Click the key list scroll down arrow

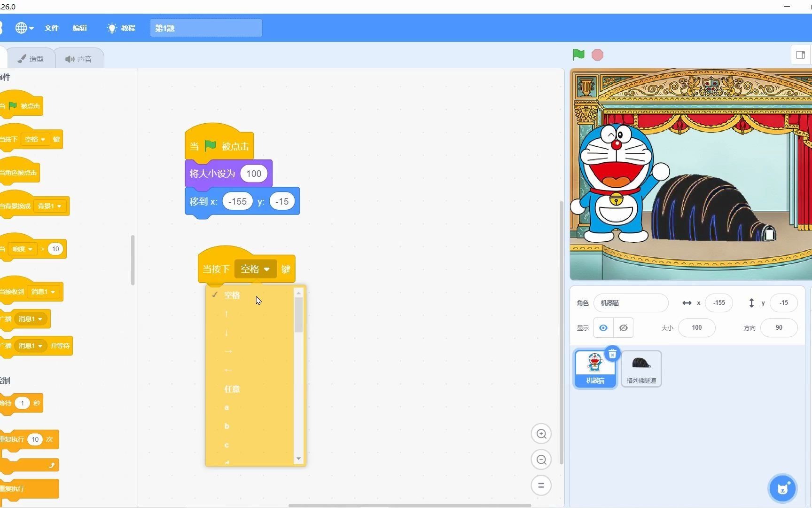click(x=298, y=459)
